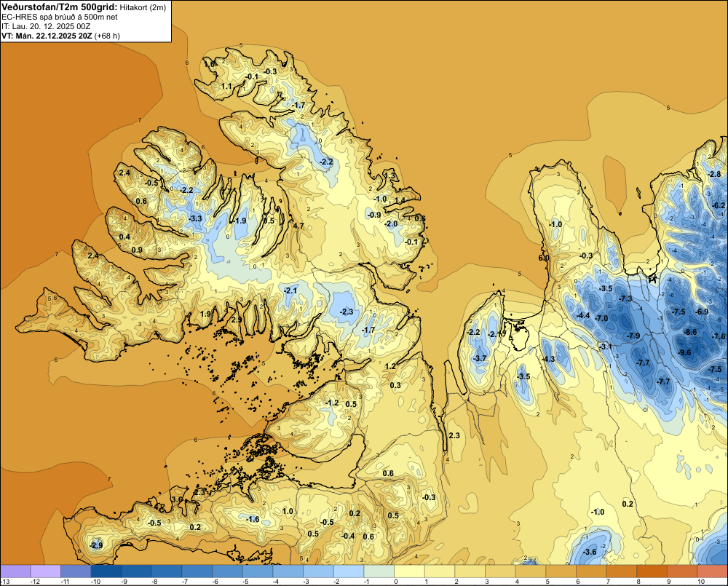Select the -7.0 temperature value
This screenshot has height=586, width=728.
click(x=601, y=319)
